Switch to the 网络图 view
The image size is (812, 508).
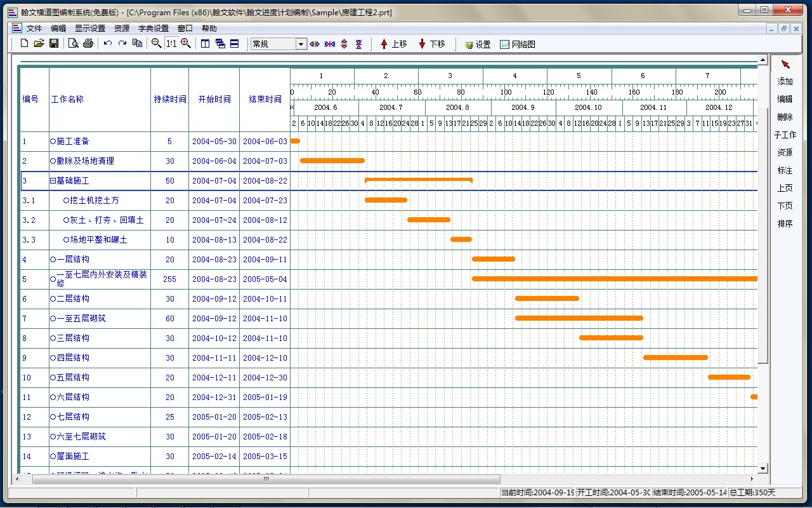(x=518, y=44)
